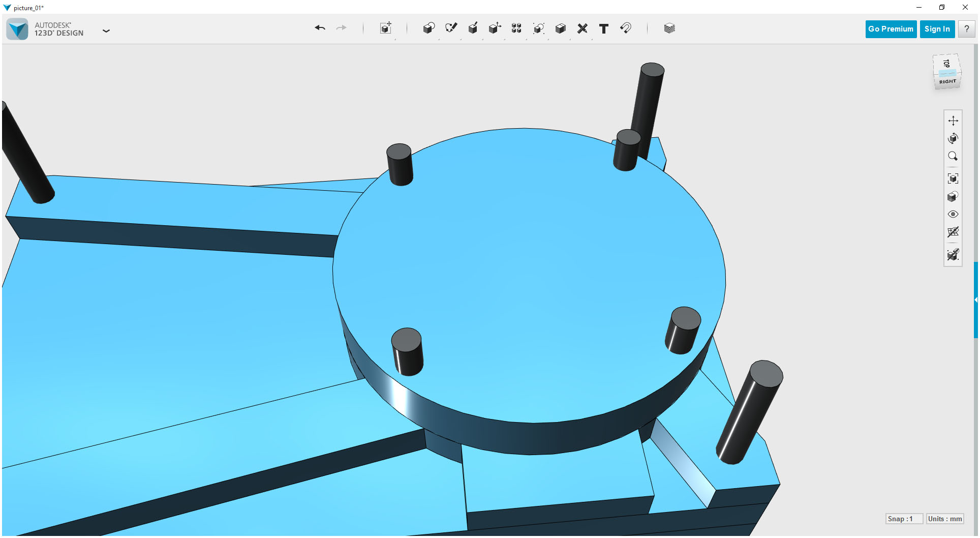Toggle sketch visibility in the sidebar
The image size is (980, 538).
click(954, 255)
